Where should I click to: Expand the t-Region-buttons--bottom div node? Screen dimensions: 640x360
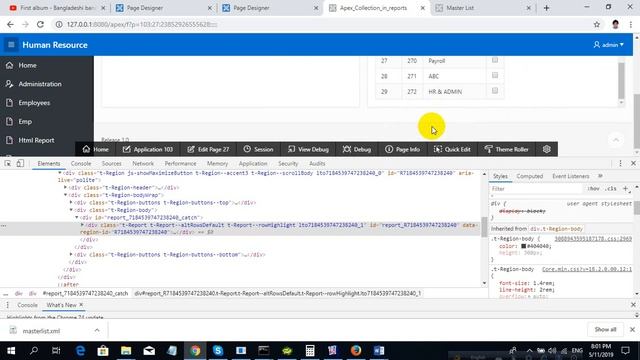point(71,254)
